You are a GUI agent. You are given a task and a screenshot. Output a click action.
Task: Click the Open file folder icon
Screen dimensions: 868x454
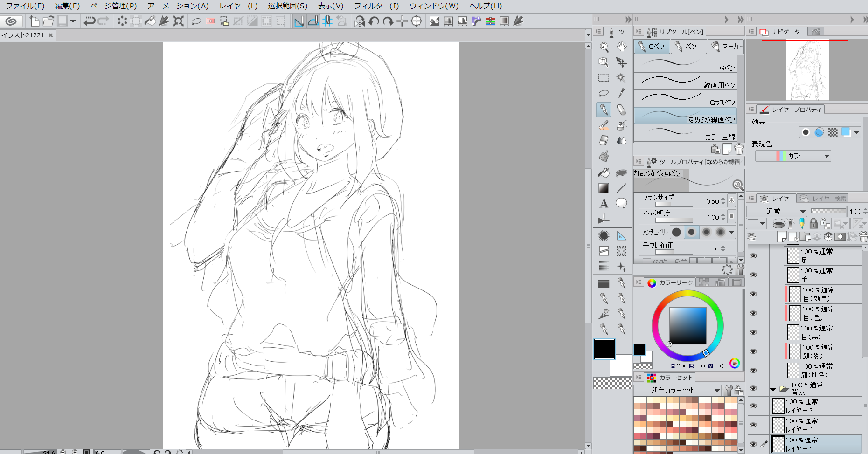pos(48,21)
